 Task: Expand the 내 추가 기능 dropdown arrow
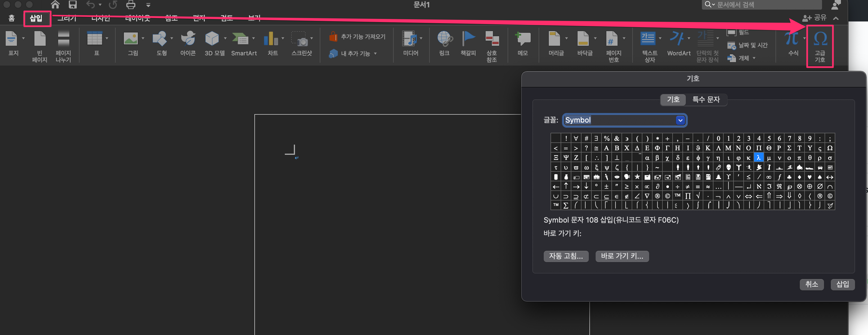(x=375, y=54)
